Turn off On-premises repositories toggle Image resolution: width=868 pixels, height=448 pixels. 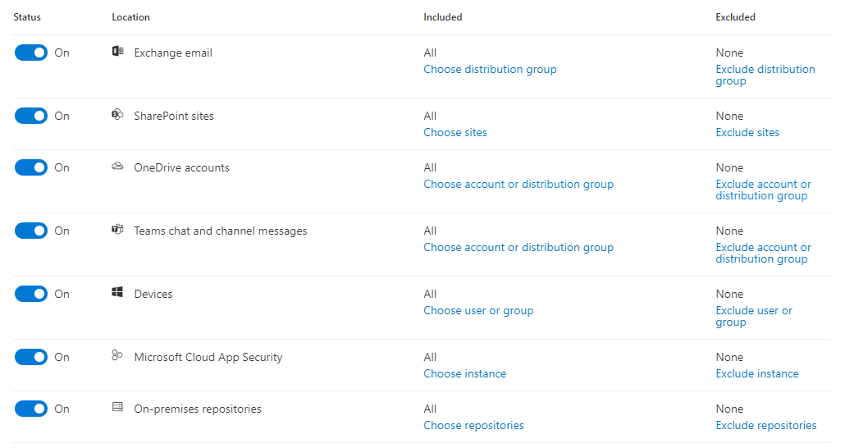[31, 409]
